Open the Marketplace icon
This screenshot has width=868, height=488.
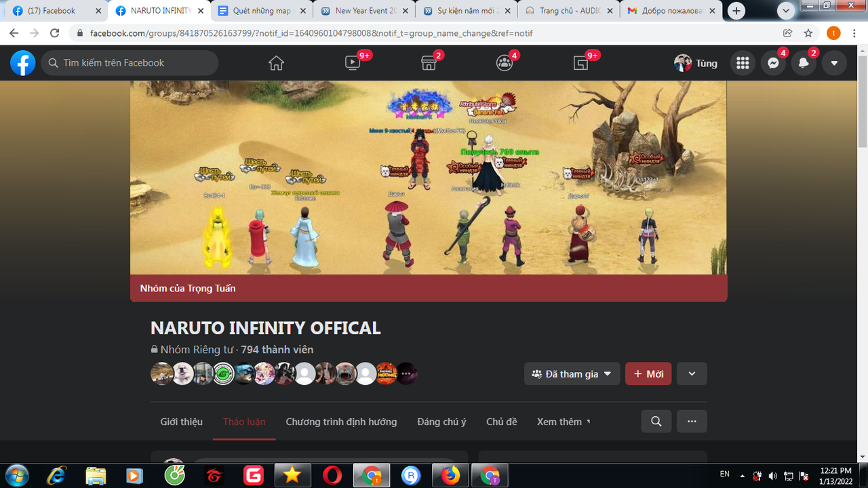(x=429, y=63)
